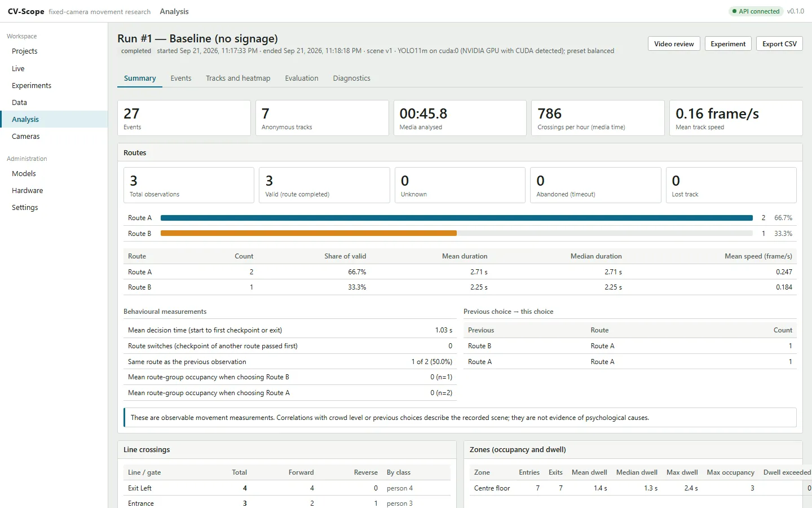The width and height of the screenshot is (812, 508).
Task: Go to the Live sidebar item
Action: click(54, 69)
